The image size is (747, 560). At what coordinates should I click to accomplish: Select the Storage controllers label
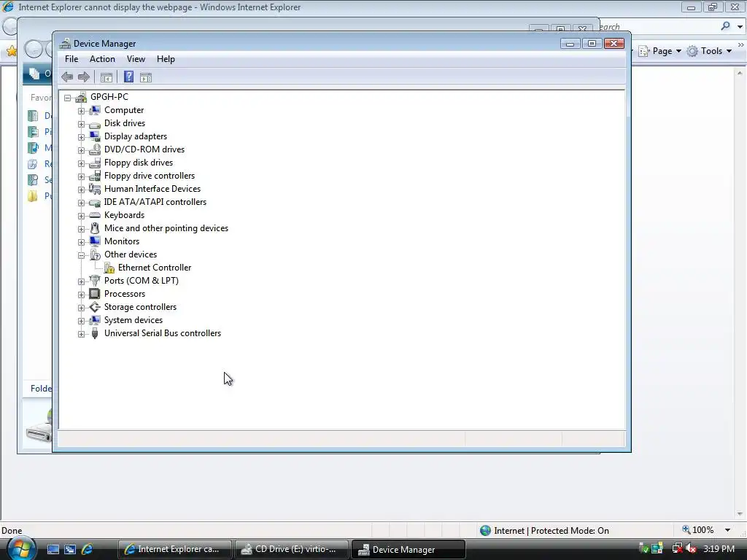(140, 307)
